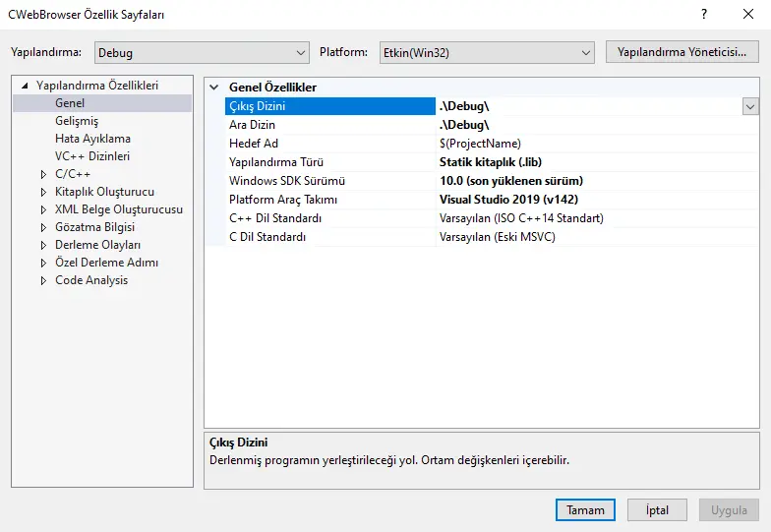Expand the Gözatma Bilgisi node arrow
Image resolution: width=771 pixels, height=532 pixels.
tap(43, 227)
